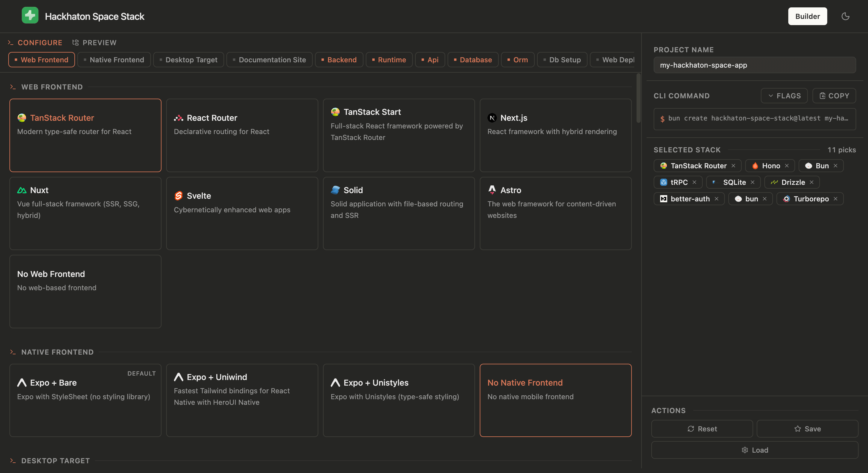Image resolution: width=868 pixels, height=473 pixels.
Task: Jump to Web Frontend category tab
Action: [x=41, y=60]
